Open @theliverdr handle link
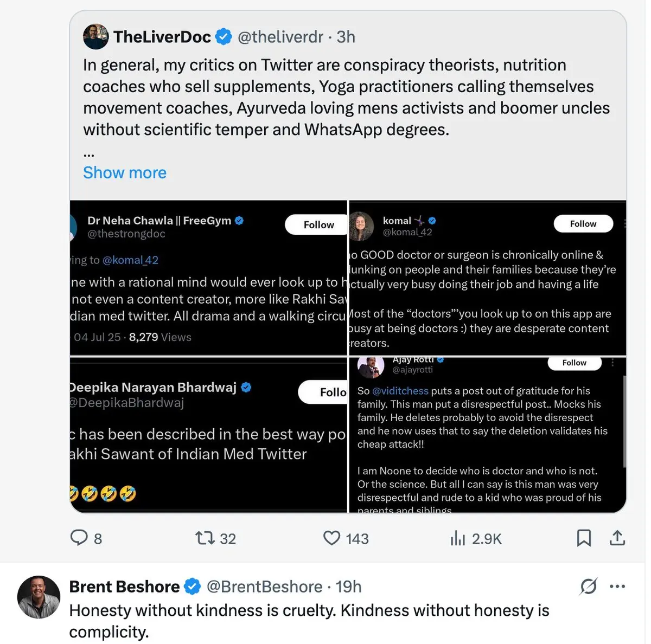Viewport: 651px width, 644px height. (280, 36)
